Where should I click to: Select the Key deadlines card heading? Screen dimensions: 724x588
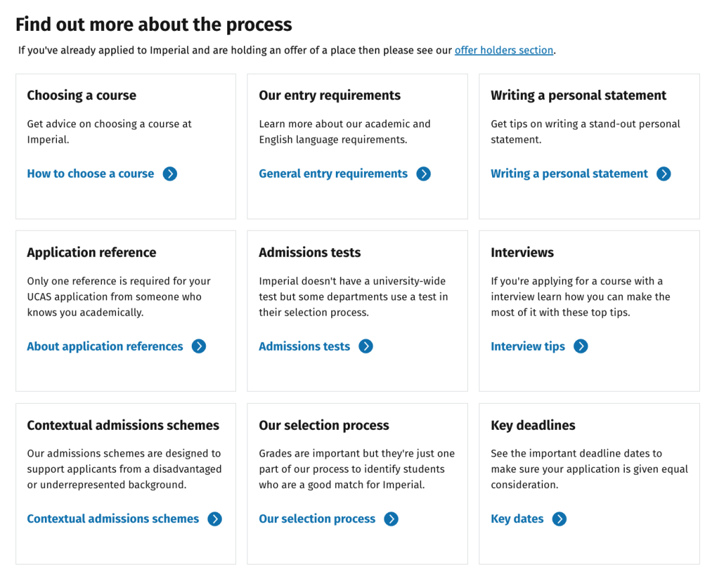click(x=533, y=425)
